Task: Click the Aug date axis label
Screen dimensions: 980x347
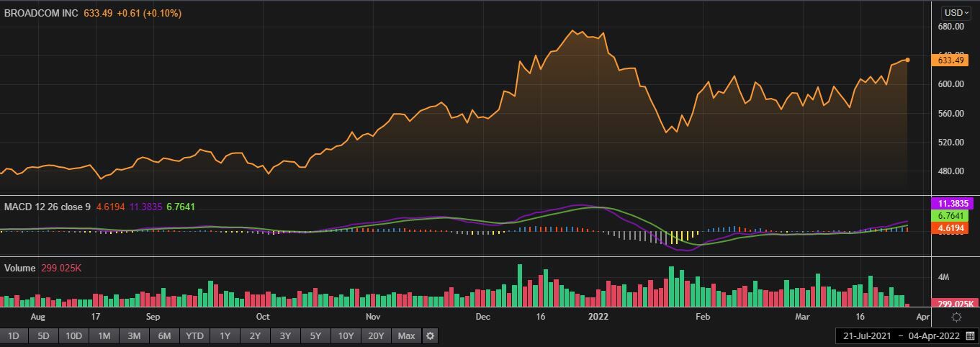Action: coord(38,317)
